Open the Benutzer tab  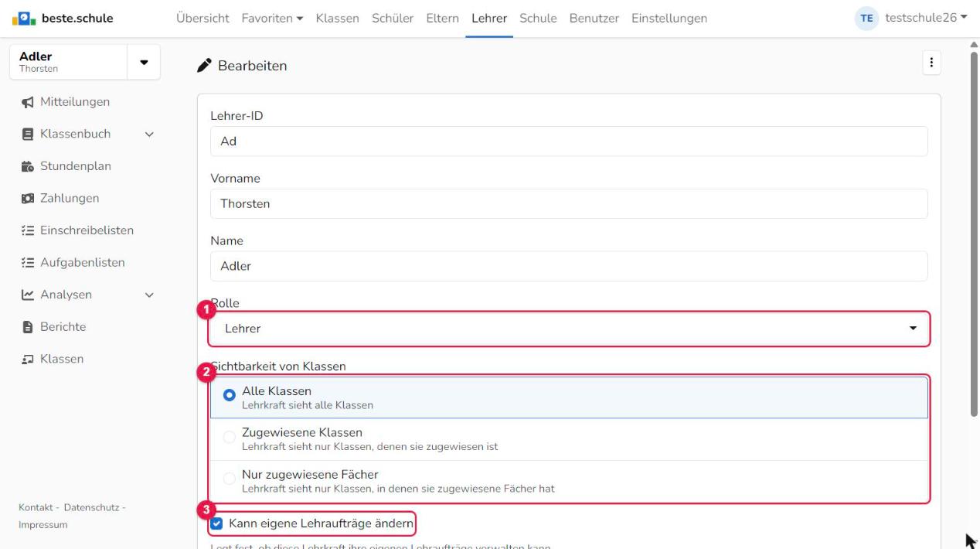click(594, 18)
